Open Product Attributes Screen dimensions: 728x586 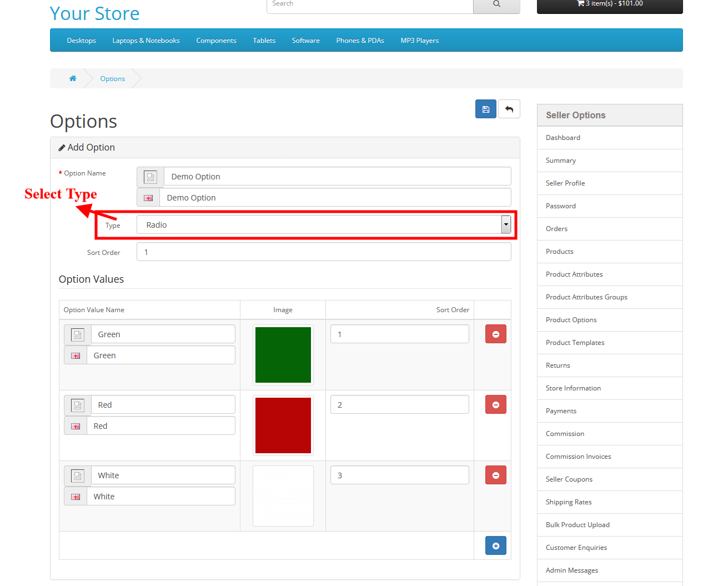point(610,274)
